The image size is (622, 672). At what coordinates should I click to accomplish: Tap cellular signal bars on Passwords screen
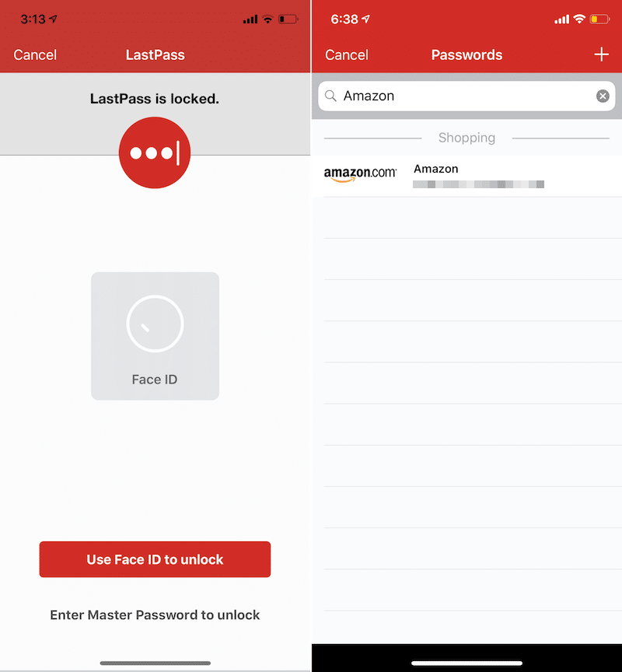pyautogui.click(x=561, y=19)
